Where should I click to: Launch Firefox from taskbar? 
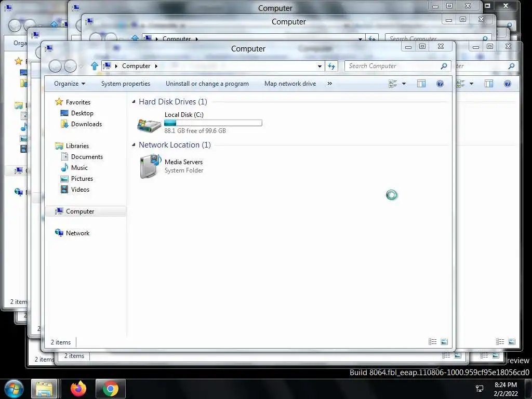(x=78, y=389)
